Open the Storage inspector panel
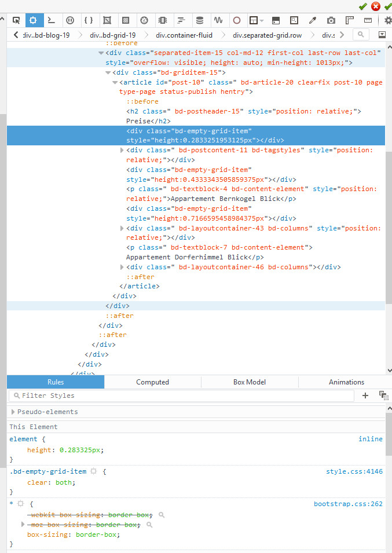 (x=200, y=20)
